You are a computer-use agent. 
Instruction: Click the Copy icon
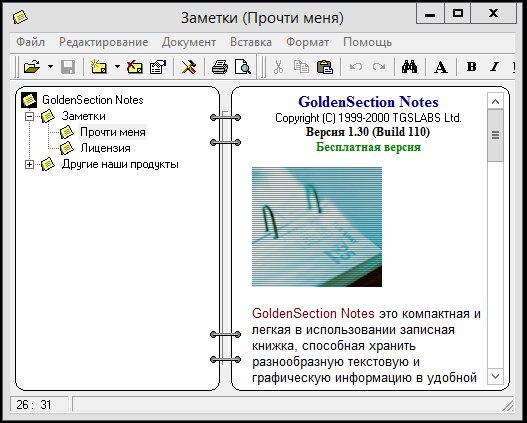pos(301,67)
